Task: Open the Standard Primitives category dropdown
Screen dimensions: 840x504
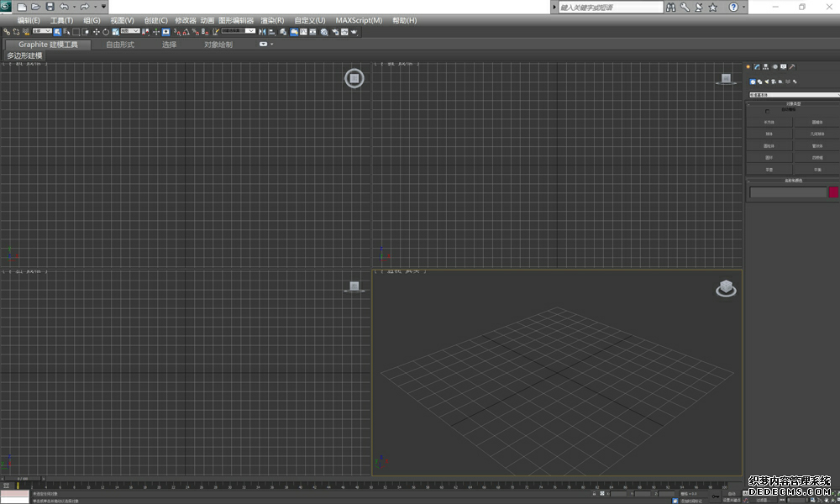Action: tap(795, 95)
